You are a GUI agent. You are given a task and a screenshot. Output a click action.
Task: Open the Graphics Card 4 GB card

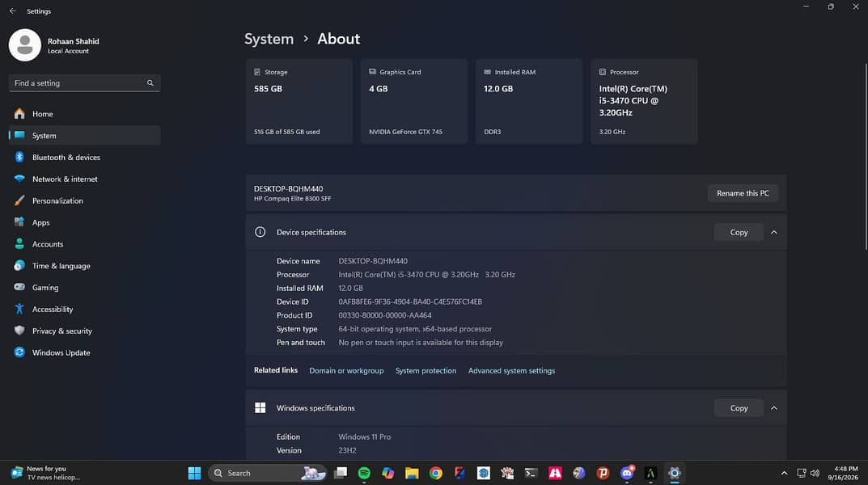[414, 102]
